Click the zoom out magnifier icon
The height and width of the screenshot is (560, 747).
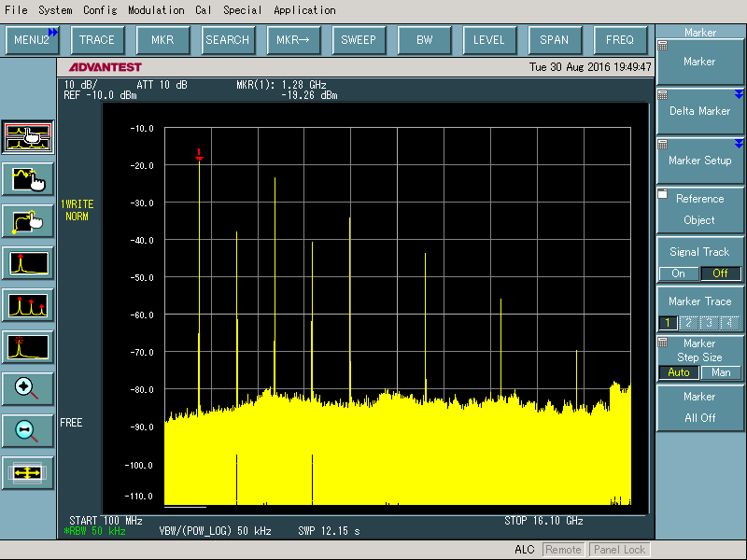28,431
